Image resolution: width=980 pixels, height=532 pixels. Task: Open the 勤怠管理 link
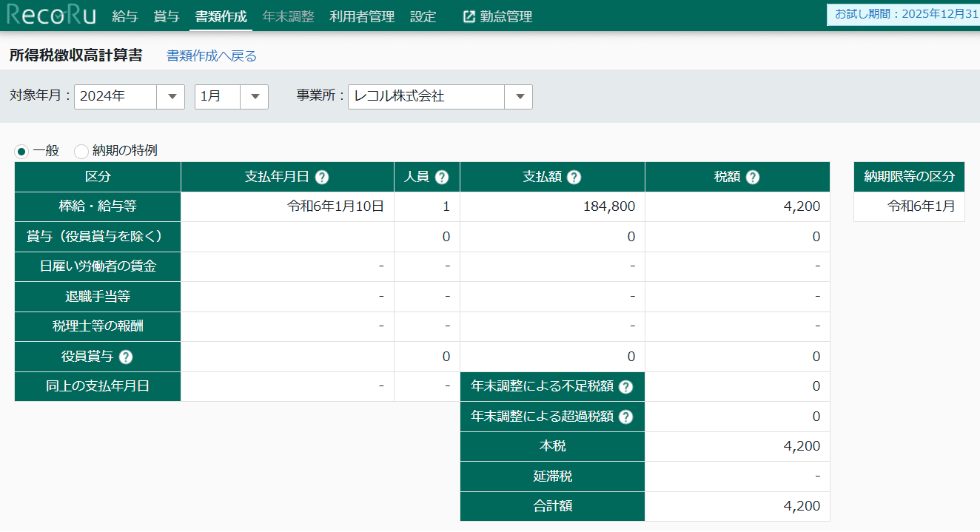[x=506, y=16]
